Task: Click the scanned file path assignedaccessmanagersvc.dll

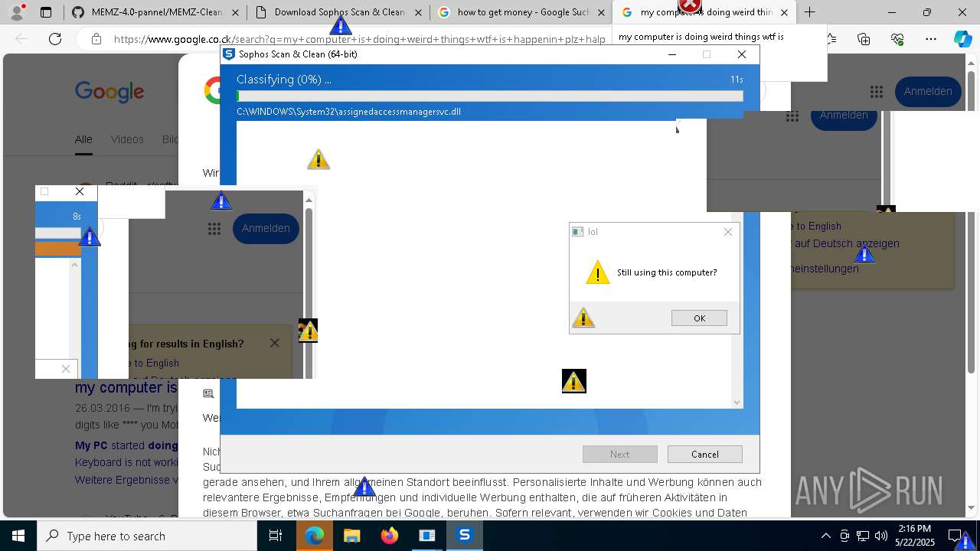Action: click(348, 112)
